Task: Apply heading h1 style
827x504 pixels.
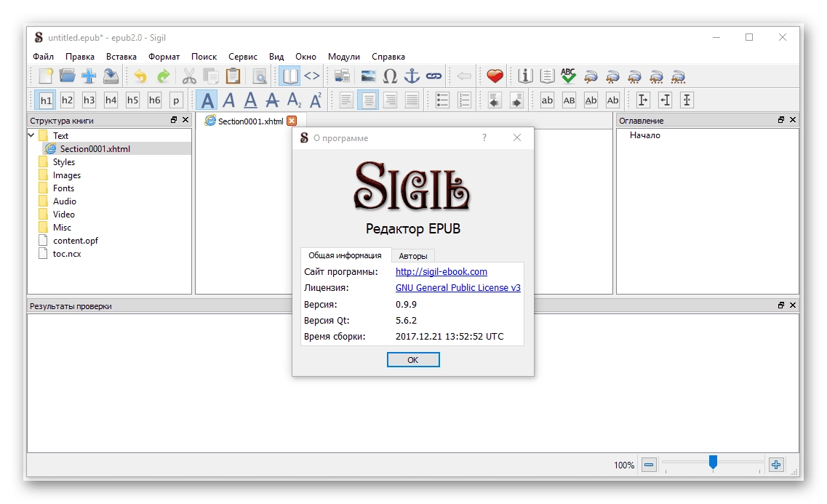Action: point(46,100)
